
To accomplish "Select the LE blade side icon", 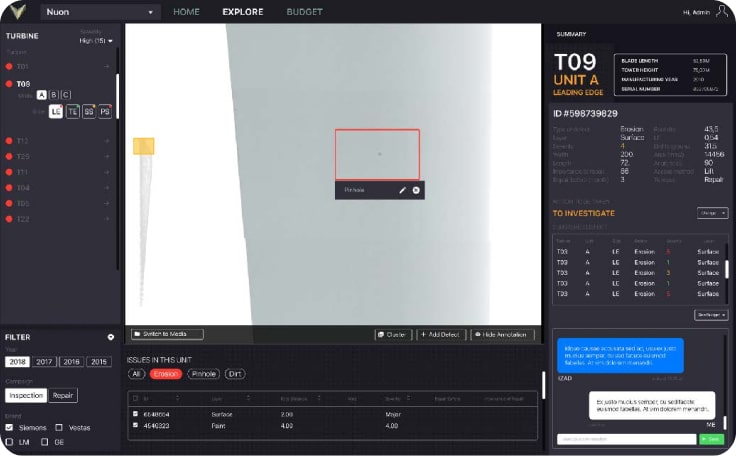I will point(56,112).
